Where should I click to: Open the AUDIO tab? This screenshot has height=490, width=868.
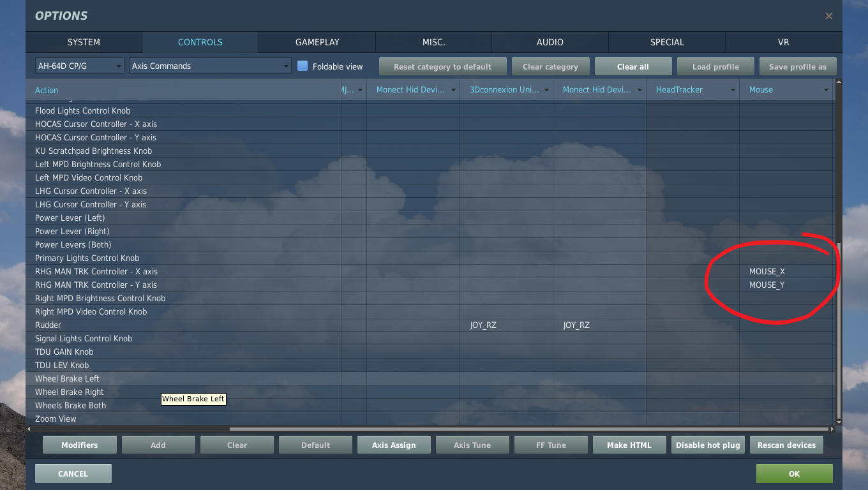point(550,42)
